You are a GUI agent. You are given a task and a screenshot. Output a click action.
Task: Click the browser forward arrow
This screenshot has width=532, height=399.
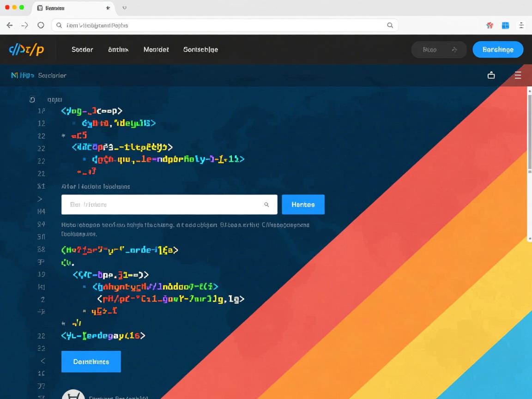coord(25,25)
